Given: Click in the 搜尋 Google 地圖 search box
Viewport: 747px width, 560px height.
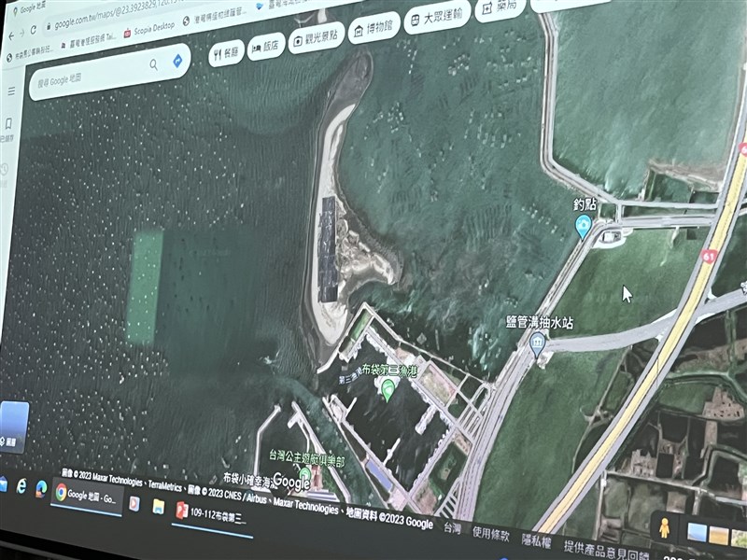Looking at the screenshot, I should point(89,76).
